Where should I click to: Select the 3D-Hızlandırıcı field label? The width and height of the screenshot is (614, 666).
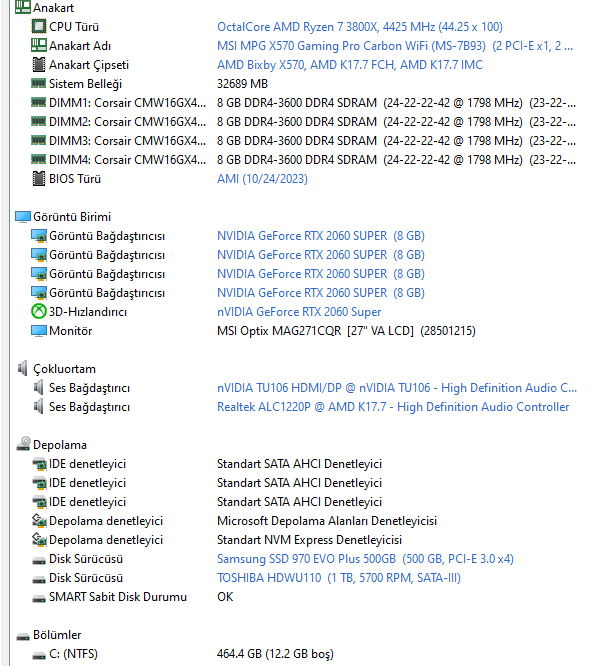coord(88,312)
